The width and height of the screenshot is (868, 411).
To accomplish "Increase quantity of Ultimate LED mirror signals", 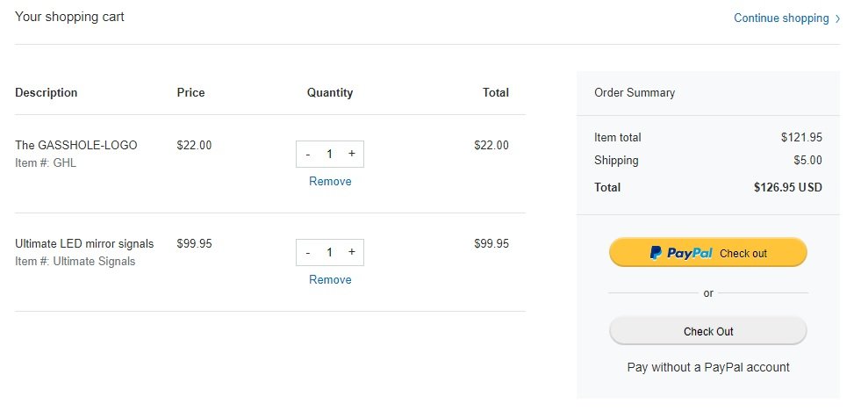I will tap(352, 252).
